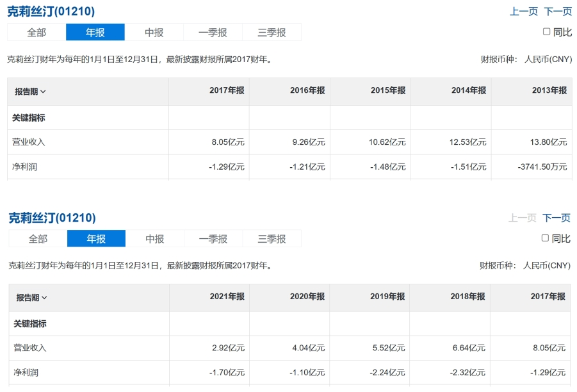This screenshot has width=577, height=392.
Task: Open the 一季报 tab in the upper panel
Action: tap(213, 32)
